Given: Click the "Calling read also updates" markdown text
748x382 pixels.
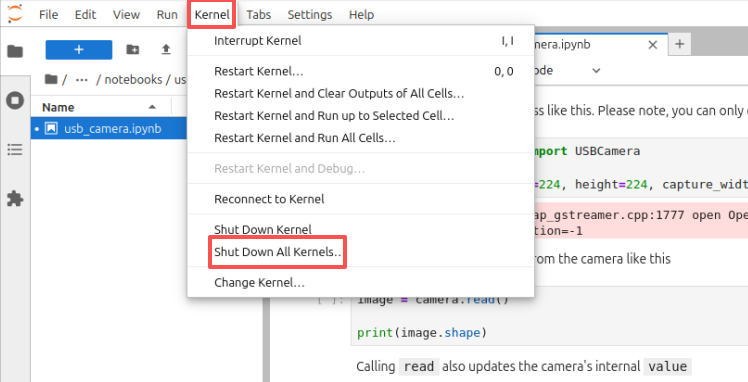Looking at the screenshot, I should (523, 366).
